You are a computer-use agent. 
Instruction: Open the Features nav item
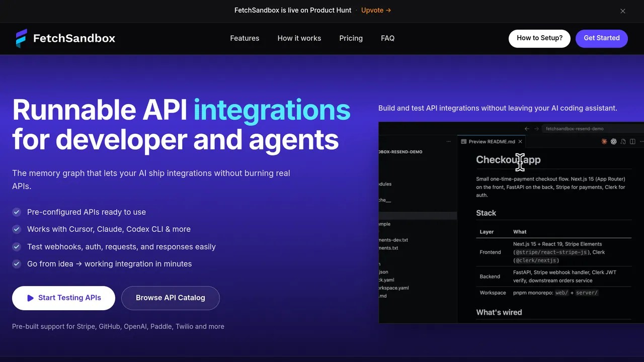pos(245,38)
